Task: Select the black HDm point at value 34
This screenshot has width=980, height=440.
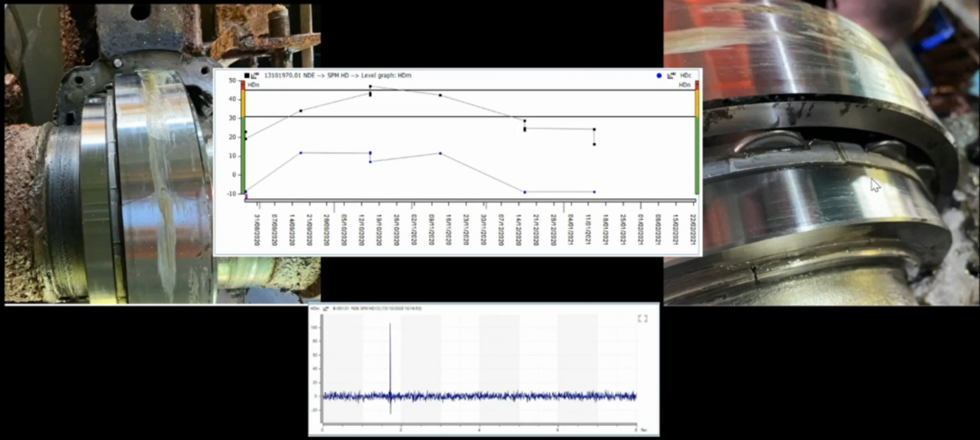Action: (x=300, y=111)
